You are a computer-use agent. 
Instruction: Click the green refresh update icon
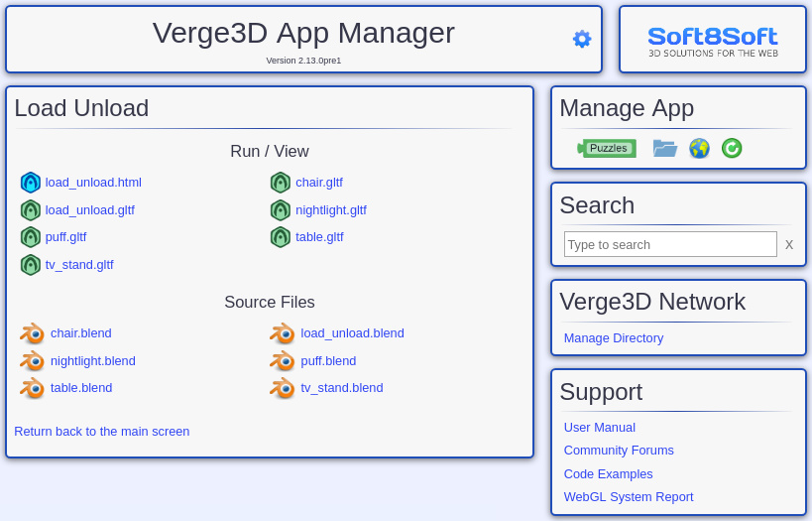[732, 148]
